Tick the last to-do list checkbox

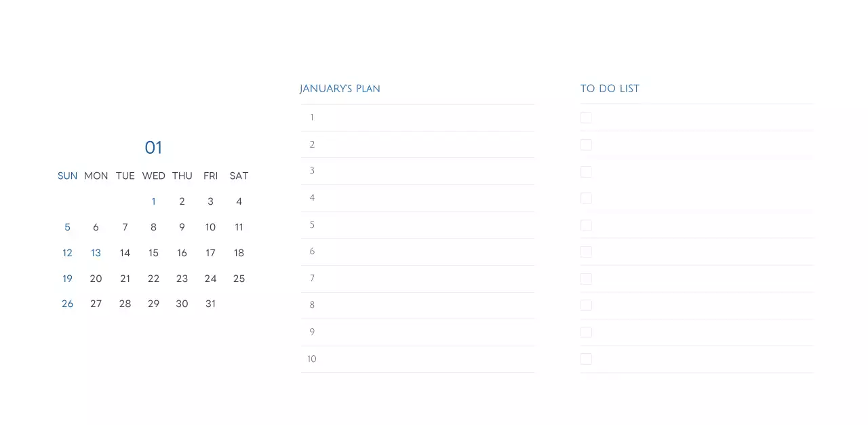[586, 359]
